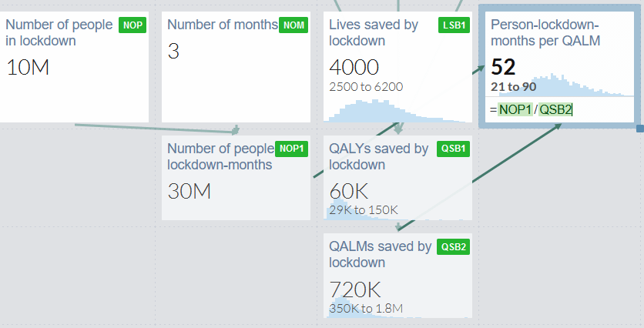This screenshot has height=328, width=644.
Task: Select the 10M value cell
Action: tap(28, 67)
